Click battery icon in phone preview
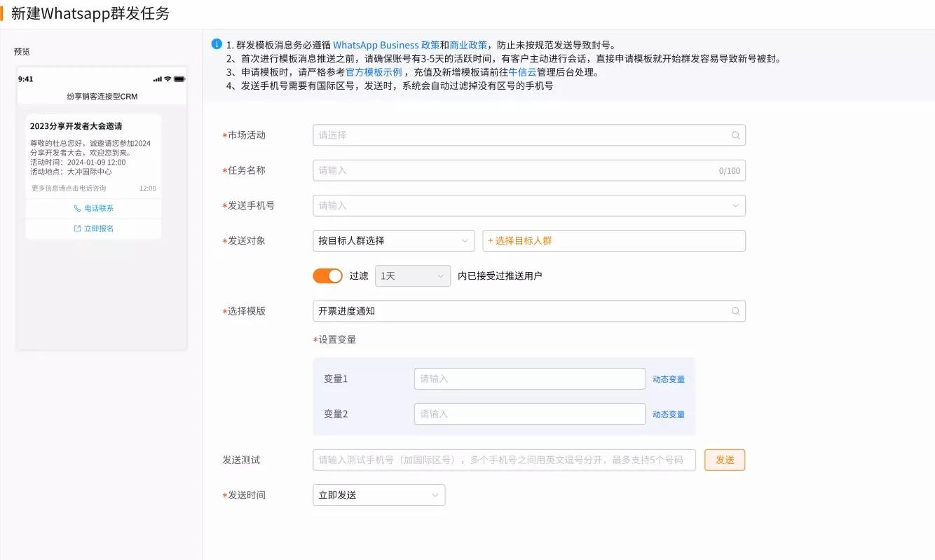This screenshot has height=560, width=935. click(x=179, y=79)
